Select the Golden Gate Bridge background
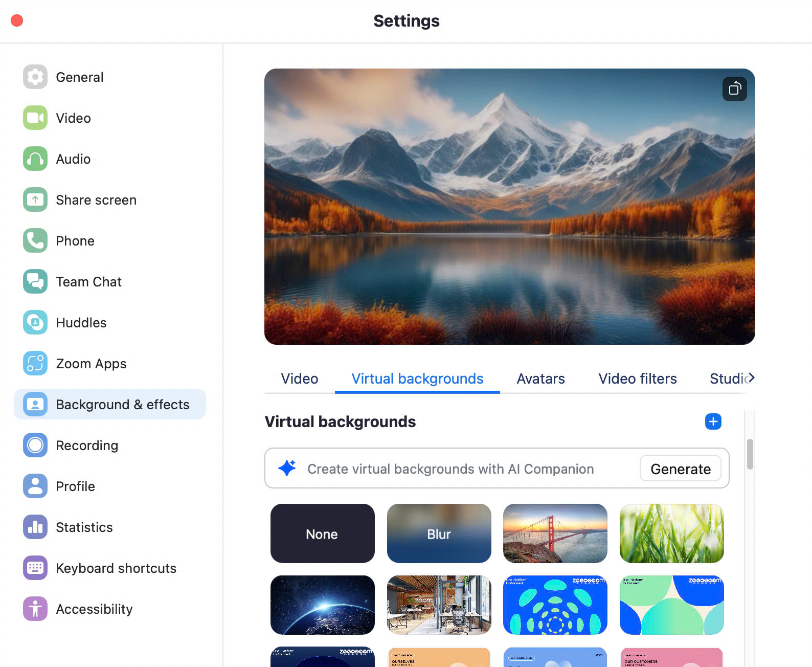Viewport: 812px width, 667px height. [x=555, y=533]
